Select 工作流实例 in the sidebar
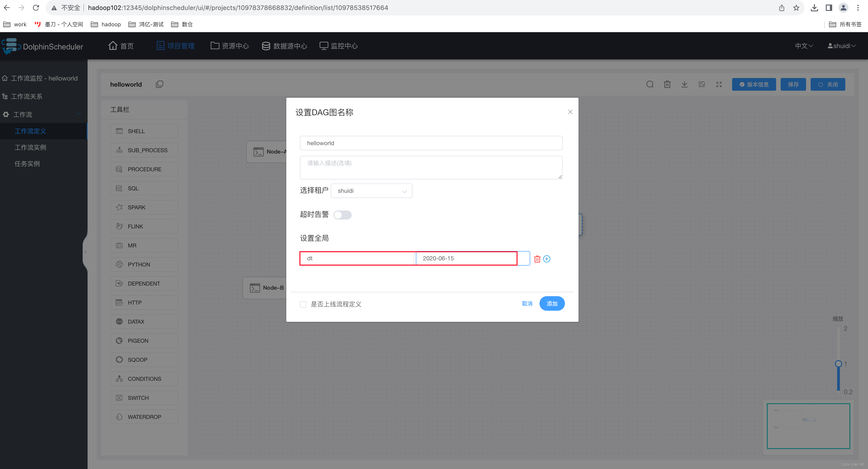Image resolution: width=868 pixels, height=469 pixels. tap(30, 147)
